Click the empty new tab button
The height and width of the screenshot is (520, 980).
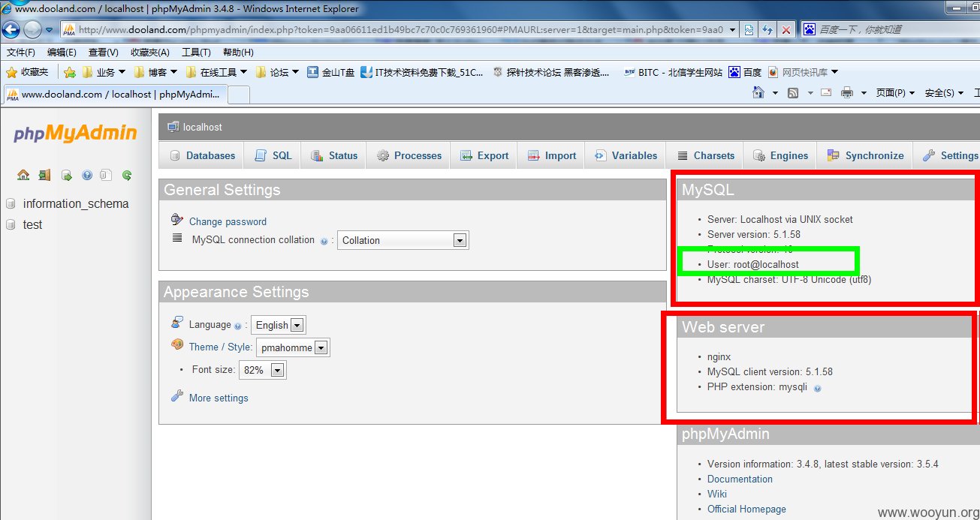click(238, 95)
